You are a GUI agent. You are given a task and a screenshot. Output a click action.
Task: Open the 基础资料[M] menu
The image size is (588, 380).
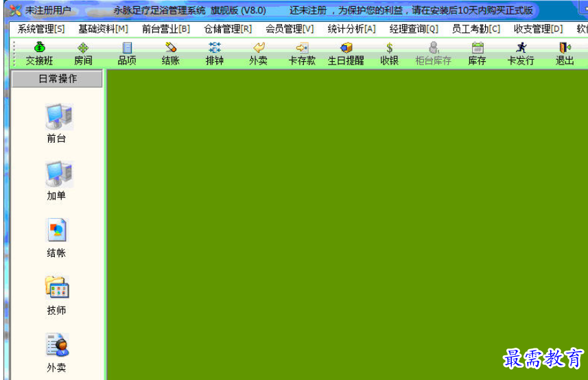click(103, 29)
